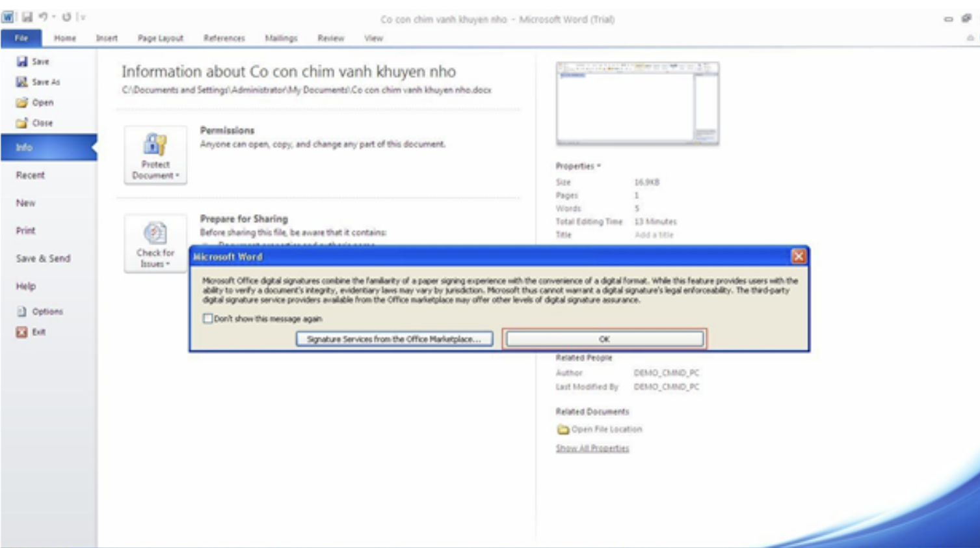The width and height of the screenshot is (980, 548).
Task: Click Signature Services from the Office Marketplace button
Action: [394, 339]
